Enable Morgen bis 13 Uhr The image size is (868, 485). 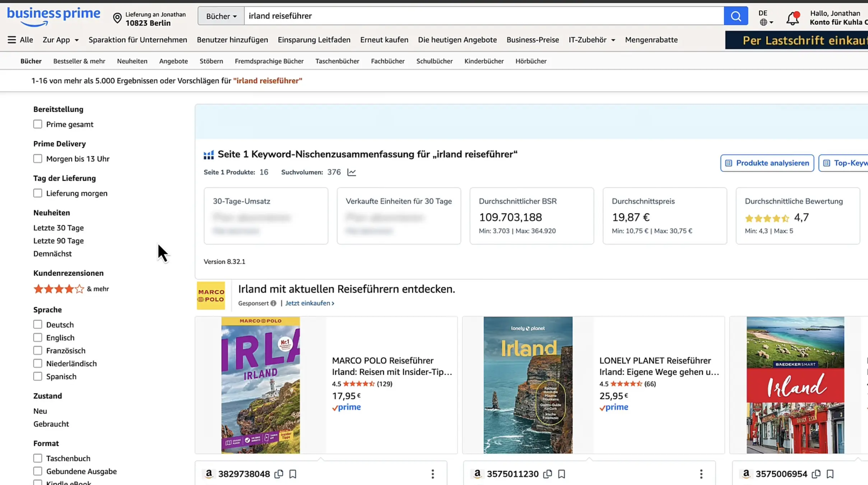pos(38,159)
